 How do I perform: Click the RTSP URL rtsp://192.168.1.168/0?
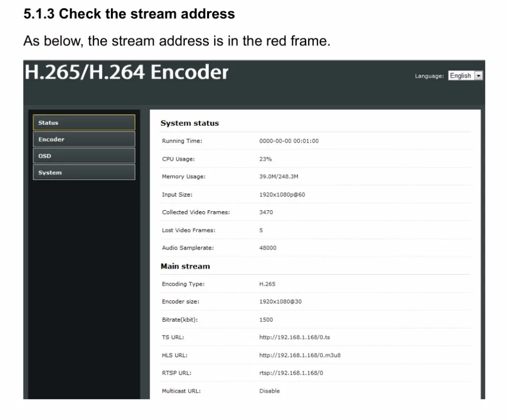click(291, 373)
